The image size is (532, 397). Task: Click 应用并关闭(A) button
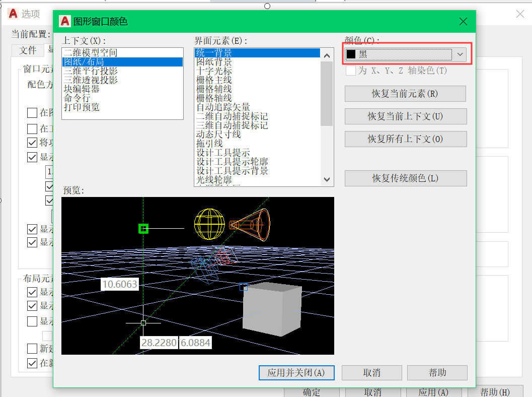296,373
